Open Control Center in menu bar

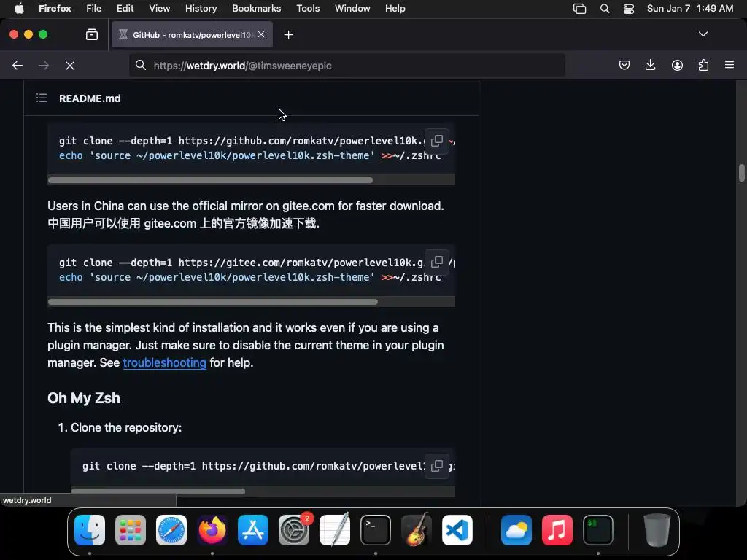[x=629, y=9]
